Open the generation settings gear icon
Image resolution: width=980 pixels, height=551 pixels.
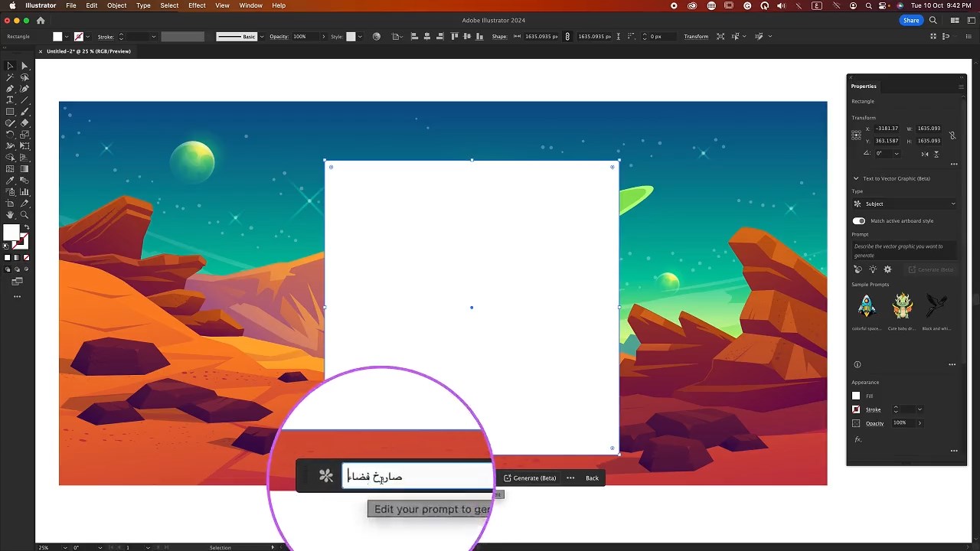(x=887, y=269)
